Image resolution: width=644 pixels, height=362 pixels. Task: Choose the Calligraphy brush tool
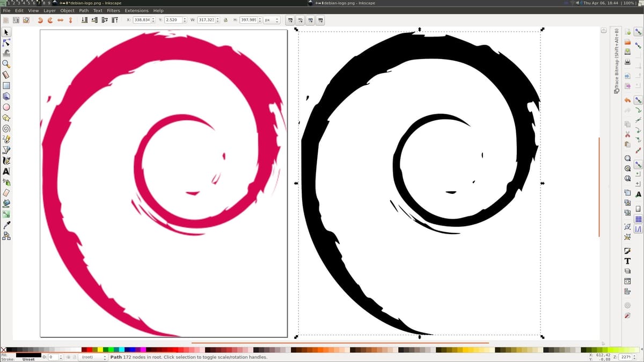6,161
